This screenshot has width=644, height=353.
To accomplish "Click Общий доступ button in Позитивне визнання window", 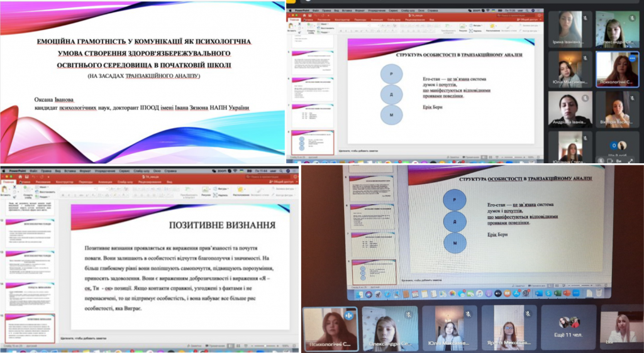I will click(284, 182).
